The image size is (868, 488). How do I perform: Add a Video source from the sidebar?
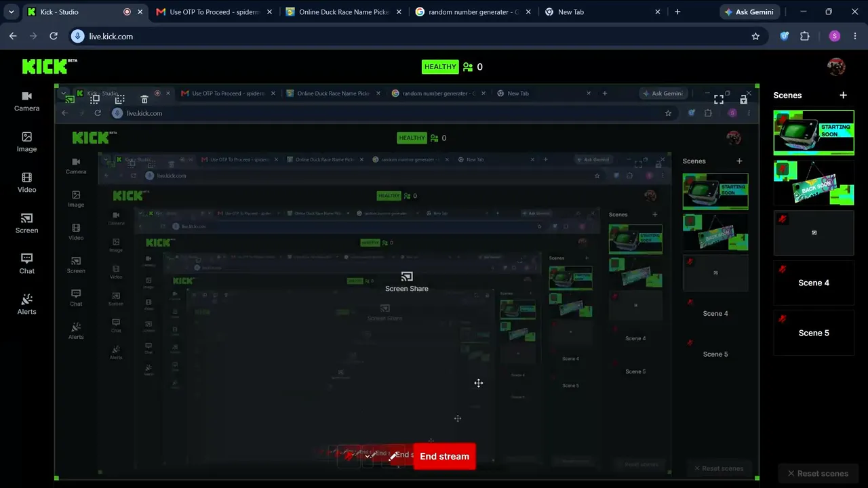(x=27, y=182)
